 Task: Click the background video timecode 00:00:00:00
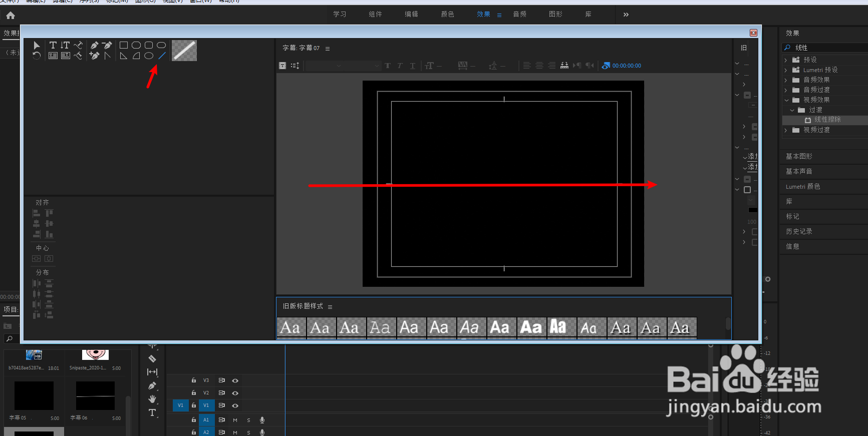(627, 66)
